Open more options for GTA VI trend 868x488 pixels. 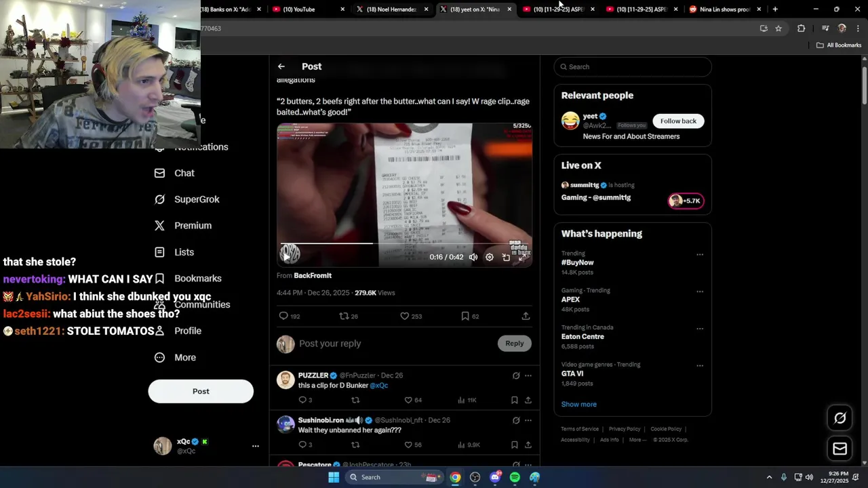(x=700, y=366)
